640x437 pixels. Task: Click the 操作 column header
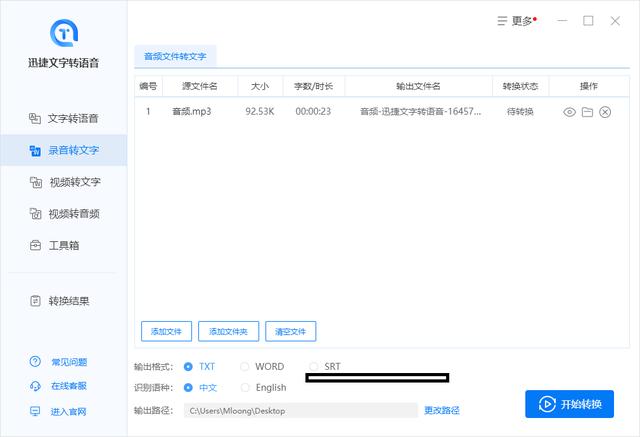tap(589, 86)
